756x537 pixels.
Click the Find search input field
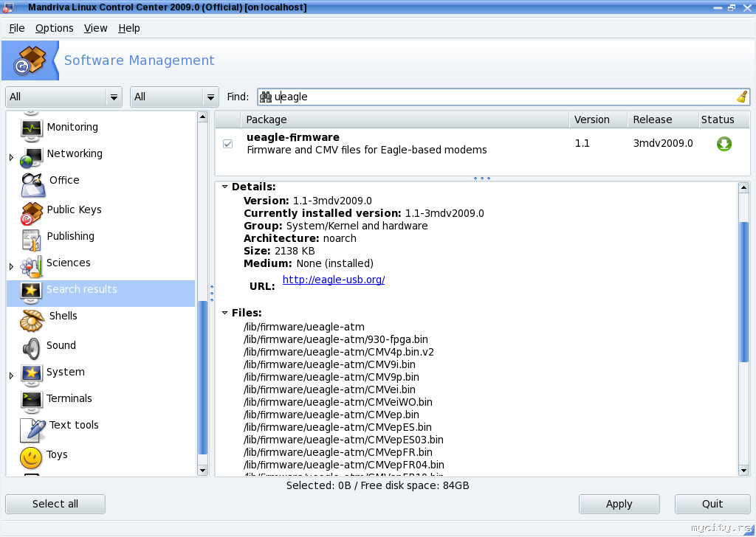point(504,97)
